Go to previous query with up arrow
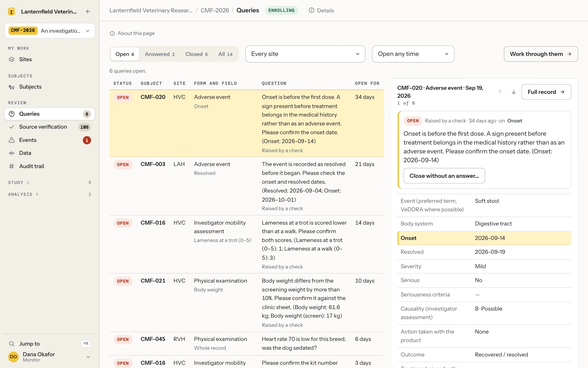The width and height of the screenshot is (588, 368). pos(500,92)
